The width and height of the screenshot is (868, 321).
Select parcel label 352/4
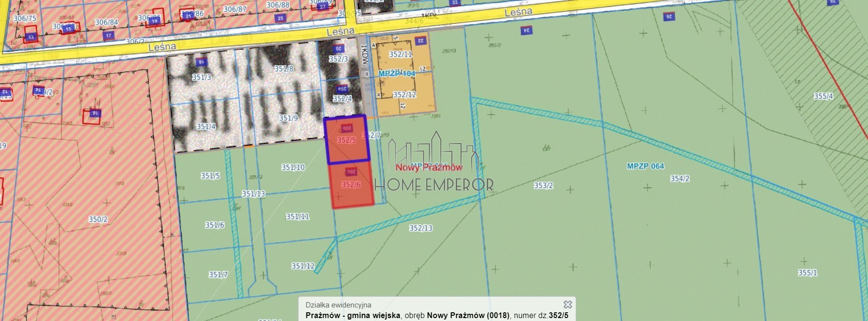[x=342, y=99]
